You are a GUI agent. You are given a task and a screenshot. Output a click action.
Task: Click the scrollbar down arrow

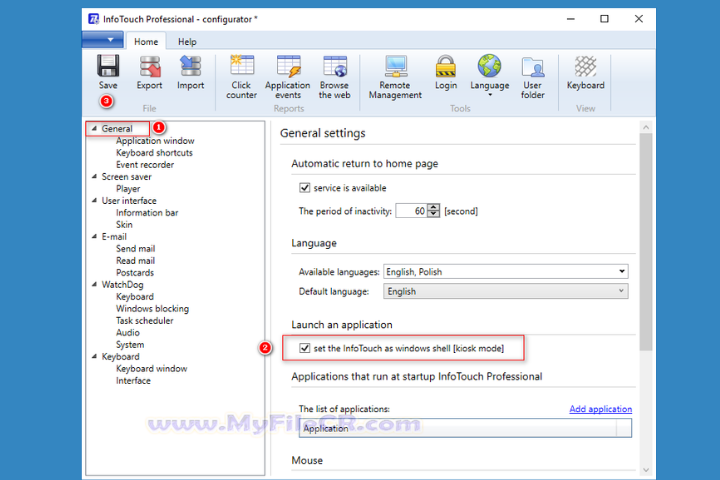click(x=646, y=470)
